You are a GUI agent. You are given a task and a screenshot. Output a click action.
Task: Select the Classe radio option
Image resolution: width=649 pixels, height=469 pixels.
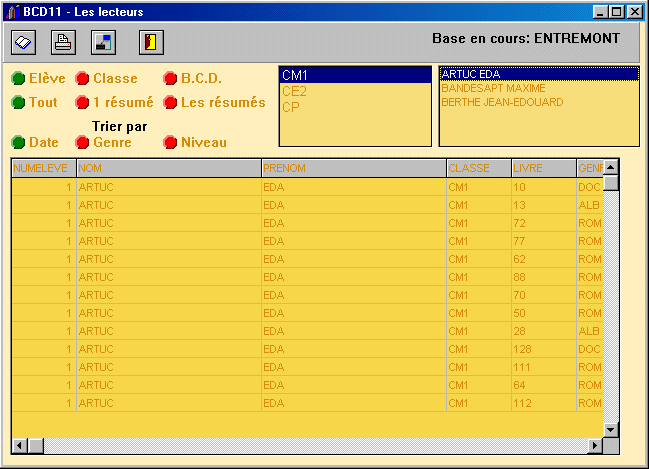pos(83,78)
